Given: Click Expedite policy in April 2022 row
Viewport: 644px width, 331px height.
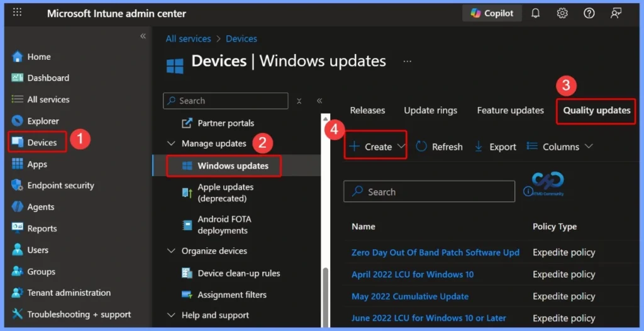Looking at the screenshot, I should point(564,274).
